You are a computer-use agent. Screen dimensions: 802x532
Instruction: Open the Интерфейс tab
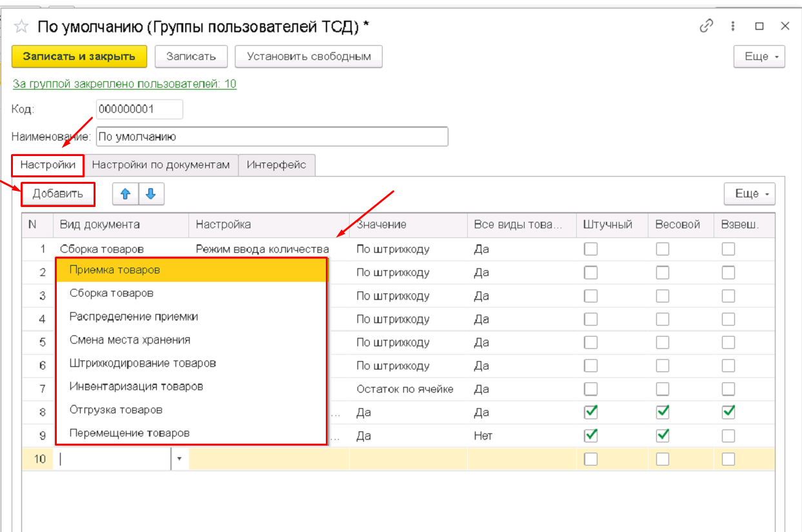pyautogui.click(x=276, y=165)
